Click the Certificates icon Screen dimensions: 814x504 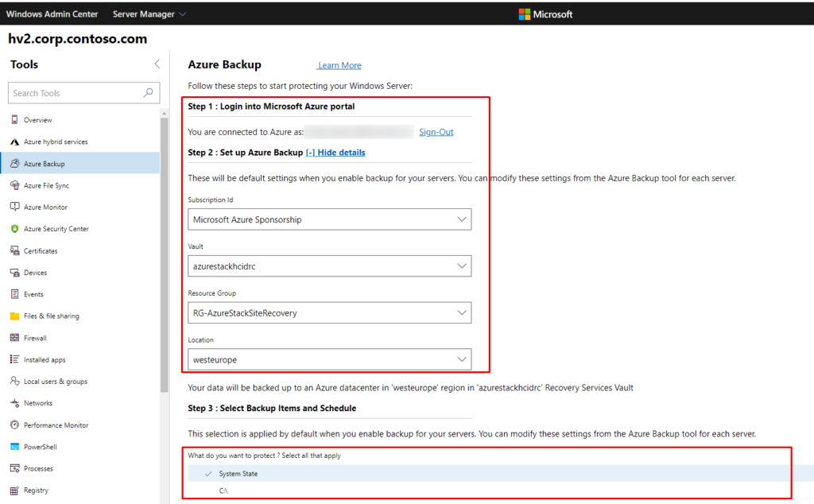[14, 250]
